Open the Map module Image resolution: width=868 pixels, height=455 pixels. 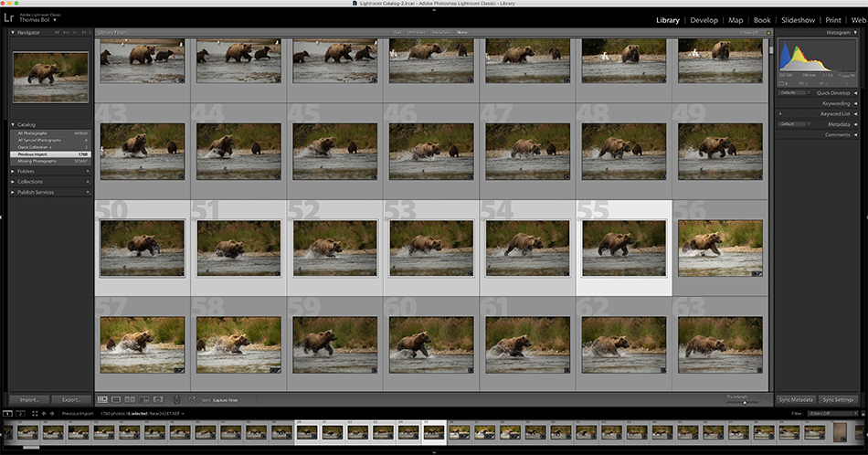tap(736, 20)
